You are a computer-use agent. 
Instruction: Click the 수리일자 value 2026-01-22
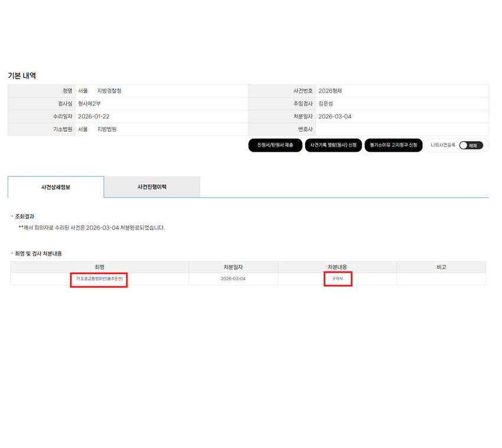tap(94, 116)
